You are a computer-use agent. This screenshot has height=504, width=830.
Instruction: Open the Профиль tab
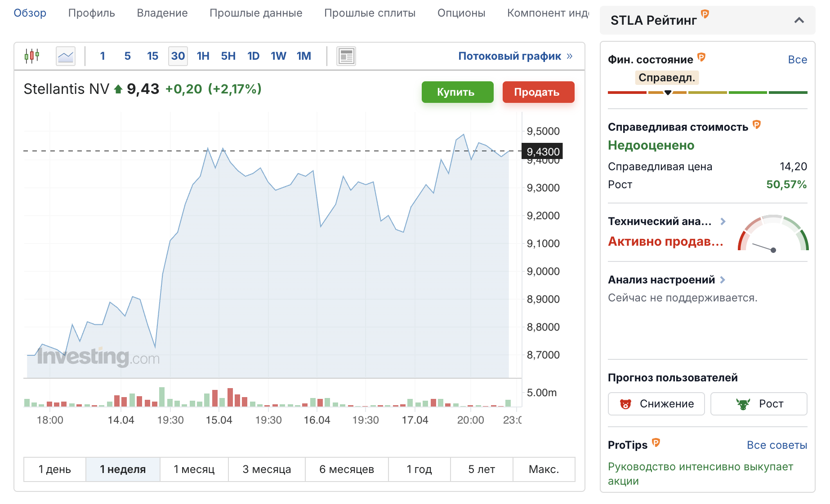coord(92,13)
